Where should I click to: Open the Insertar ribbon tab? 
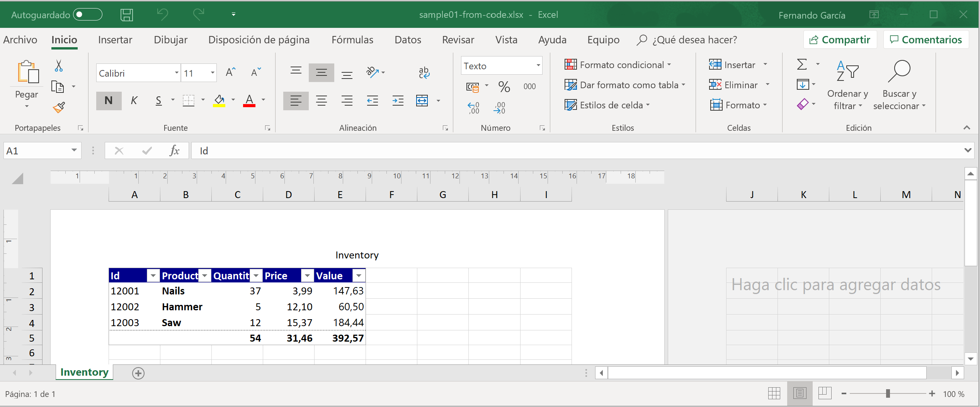(115, 40)
